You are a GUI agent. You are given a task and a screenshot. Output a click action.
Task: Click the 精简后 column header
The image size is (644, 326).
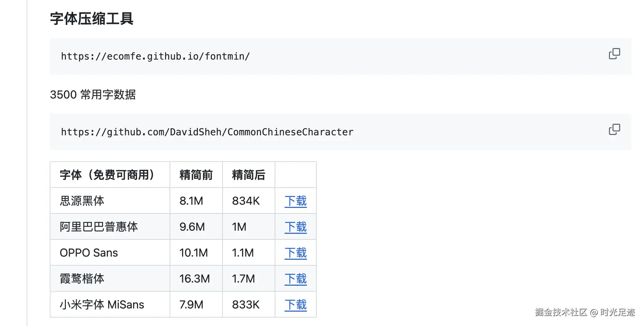[x=248, y=175]
